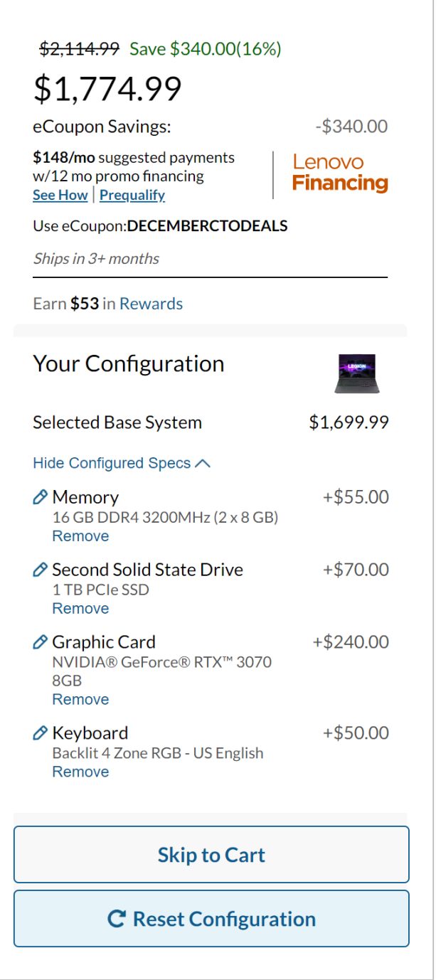Click the Lenovo Financing logo
441x980 pixels.
point(340,173)
